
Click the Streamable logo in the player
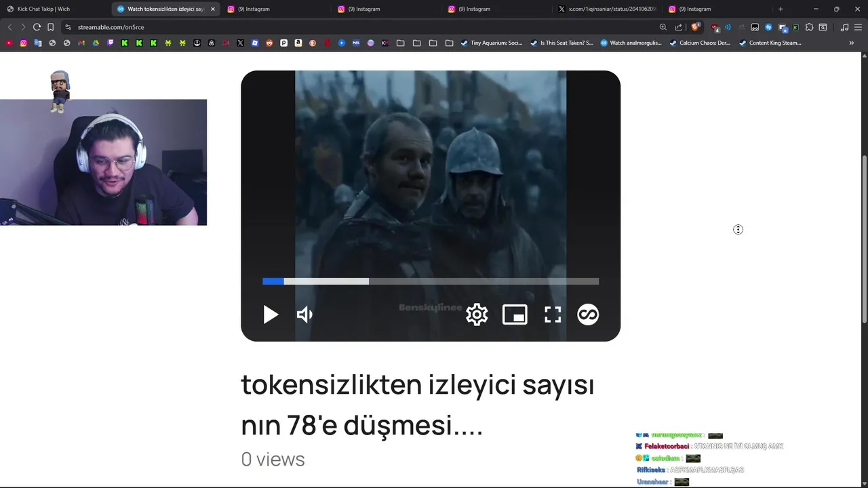click(588, 314)
